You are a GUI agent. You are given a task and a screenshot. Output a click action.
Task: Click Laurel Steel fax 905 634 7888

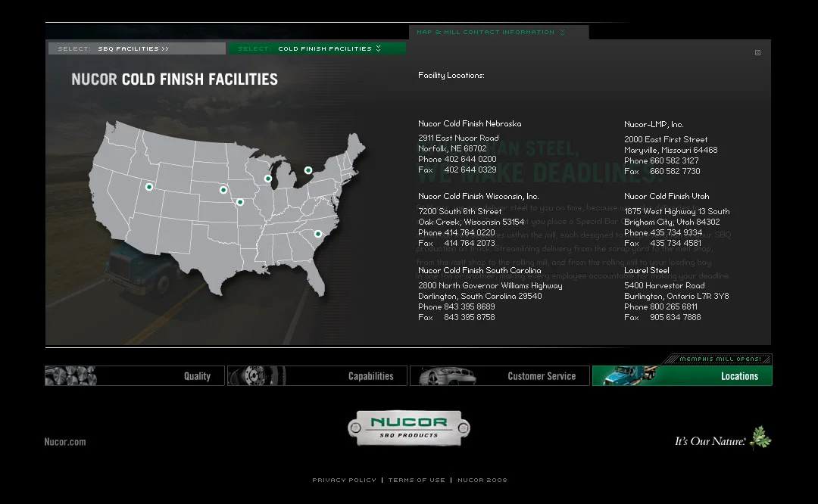click(x=675, y=317)
